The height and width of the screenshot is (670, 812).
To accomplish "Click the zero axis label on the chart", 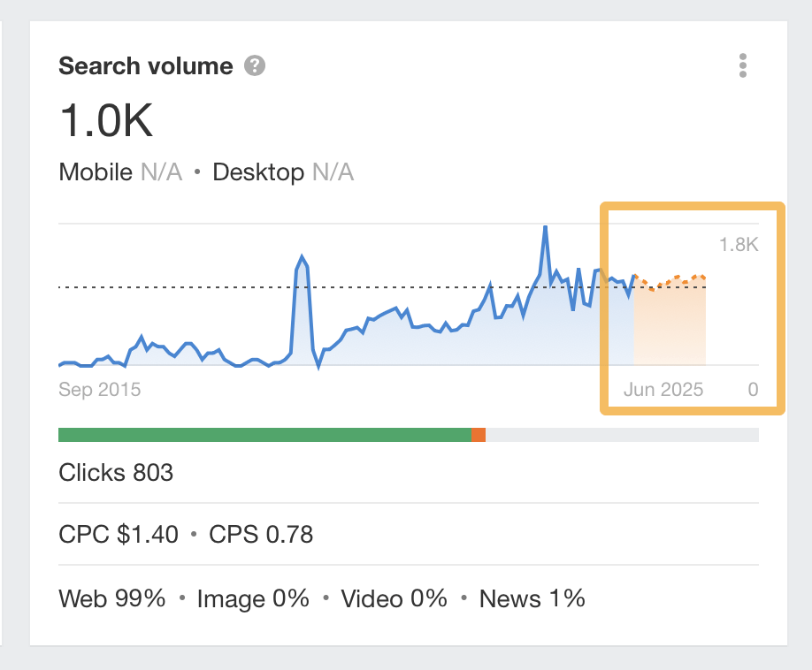I will (x=753, y=389).
